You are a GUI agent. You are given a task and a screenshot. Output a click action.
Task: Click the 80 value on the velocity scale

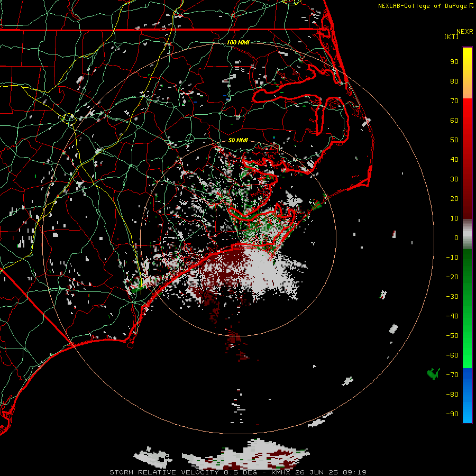454,81
